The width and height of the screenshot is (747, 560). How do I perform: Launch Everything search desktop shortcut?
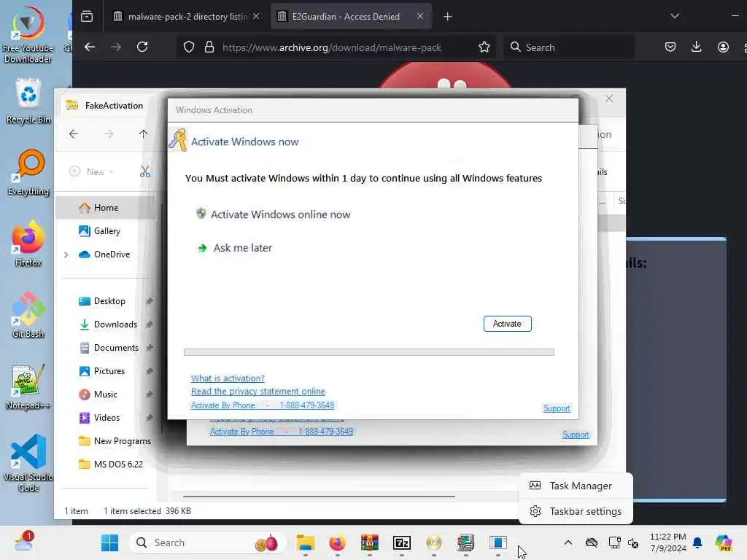click(x=28, y=172)
